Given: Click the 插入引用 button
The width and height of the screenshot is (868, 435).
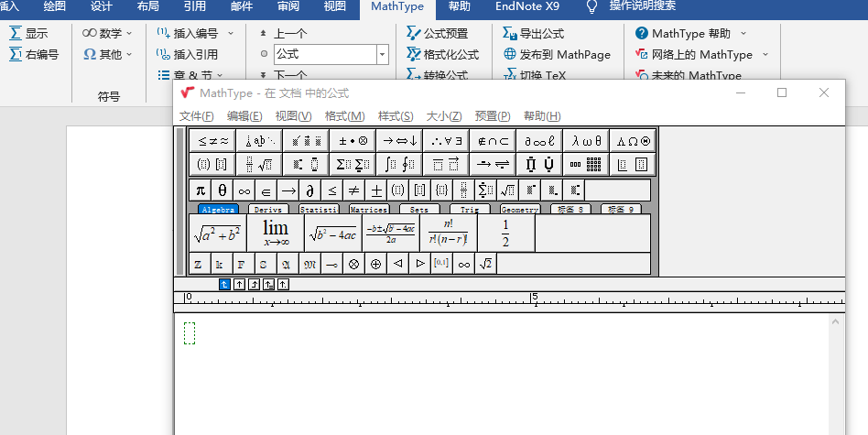Looking at the screenshot, I should (x=187, y=54).
